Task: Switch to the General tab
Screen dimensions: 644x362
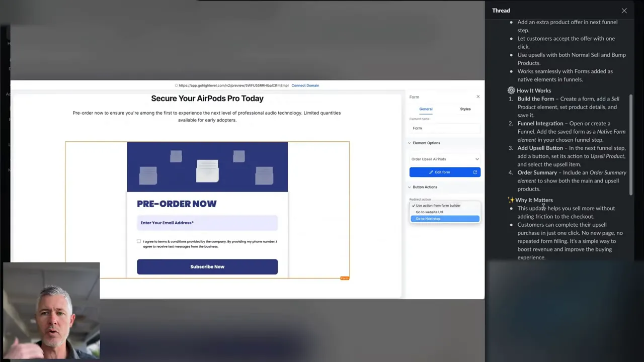Action: pos(426,109)
